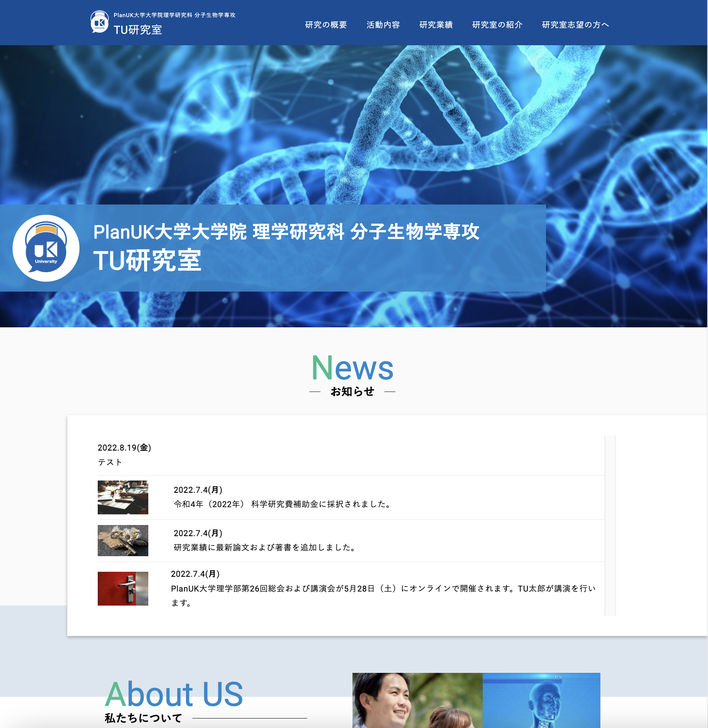Click header text PlanUK大学大学院理学研究科 分子生物学専攻

[x=175, y=15]
